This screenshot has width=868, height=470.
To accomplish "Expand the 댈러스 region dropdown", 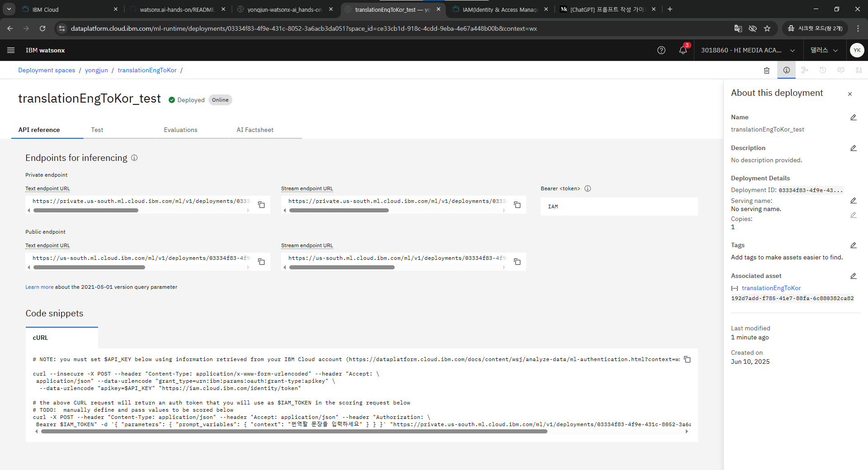I will point(824,50).
